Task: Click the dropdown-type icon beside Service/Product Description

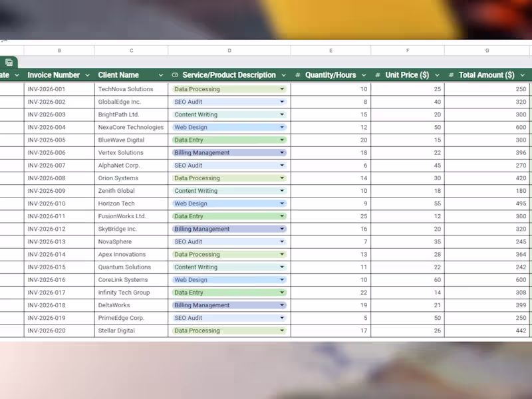Action: pos(175,75)
